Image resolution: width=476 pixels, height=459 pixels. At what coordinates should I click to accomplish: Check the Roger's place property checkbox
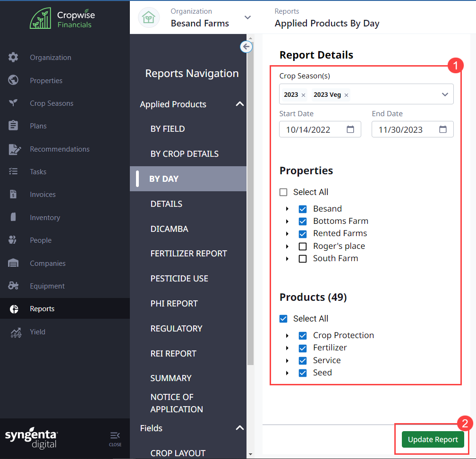(x=303, y=246)
